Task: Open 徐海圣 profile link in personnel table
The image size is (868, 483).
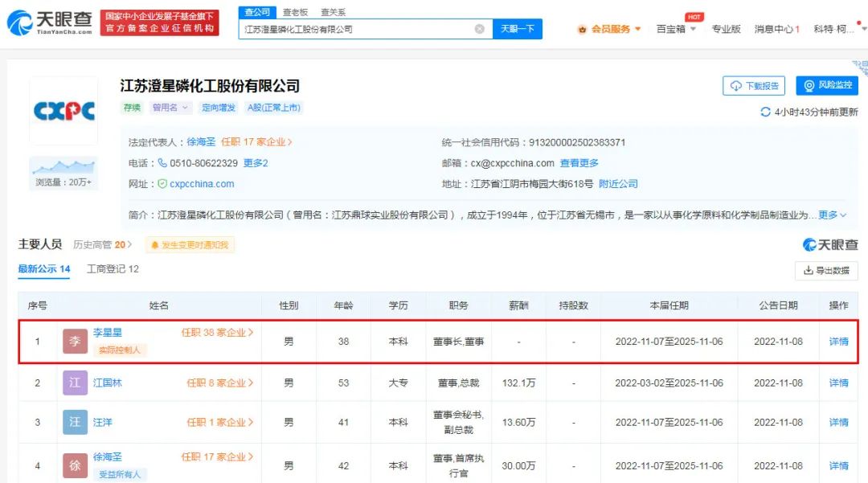Action: click(x=108, y=457)
